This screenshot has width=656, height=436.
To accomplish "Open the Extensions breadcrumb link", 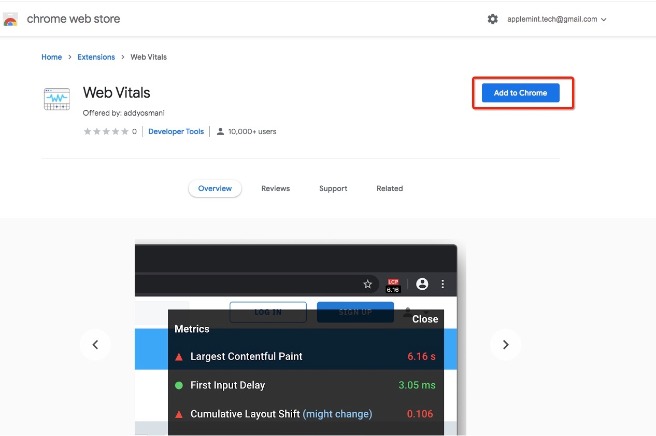I will [x=96, y=57].
